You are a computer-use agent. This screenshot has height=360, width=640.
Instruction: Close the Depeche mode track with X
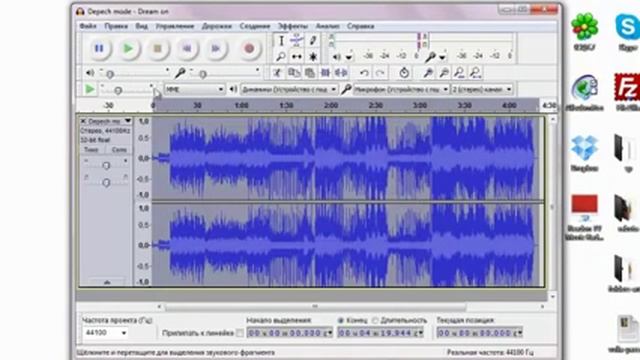(83, 121)
